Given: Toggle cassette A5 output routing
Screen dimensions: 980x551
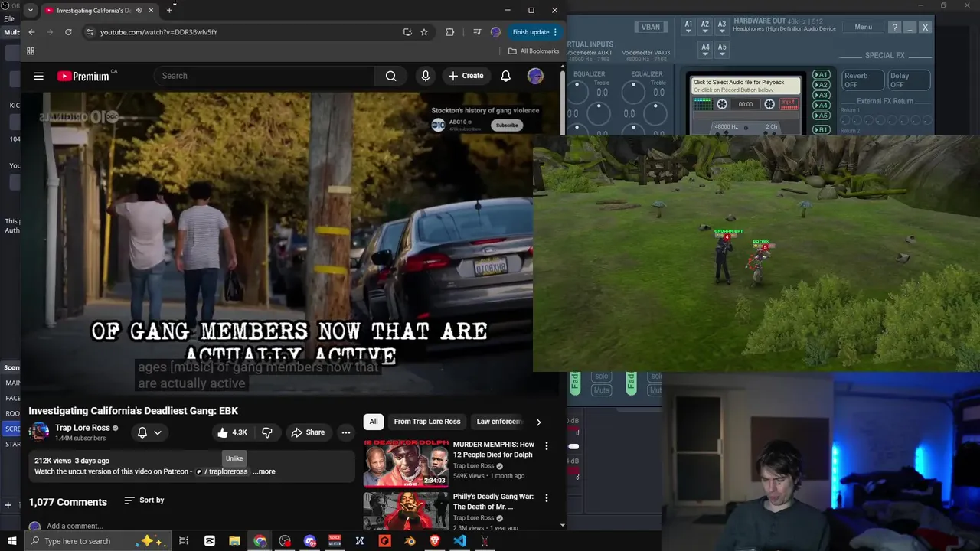Looking at the screenshot, I should point(821,116).
